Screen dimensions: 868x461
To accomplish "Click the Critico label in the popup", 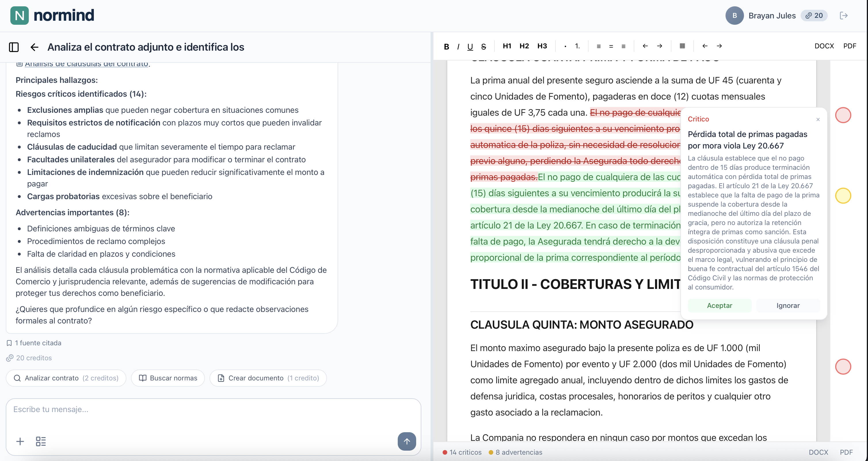I will pos(698,119).
